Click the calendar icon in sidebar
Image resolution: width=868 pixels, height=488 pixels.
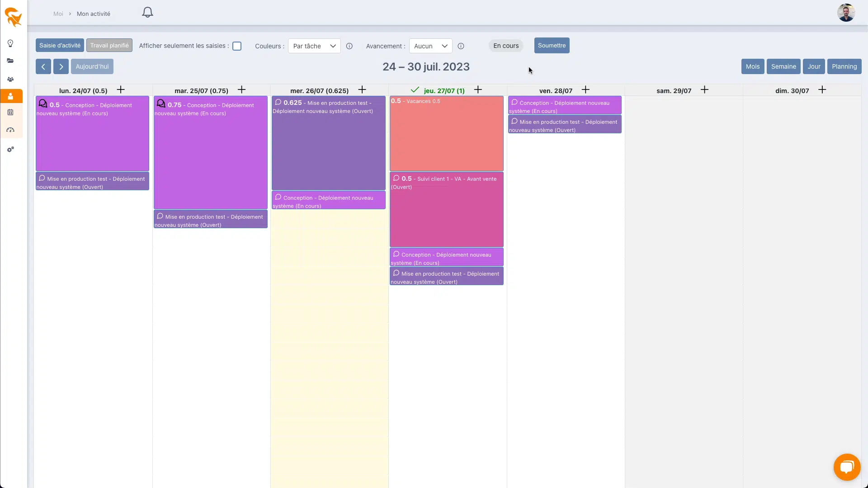(10, 112)
